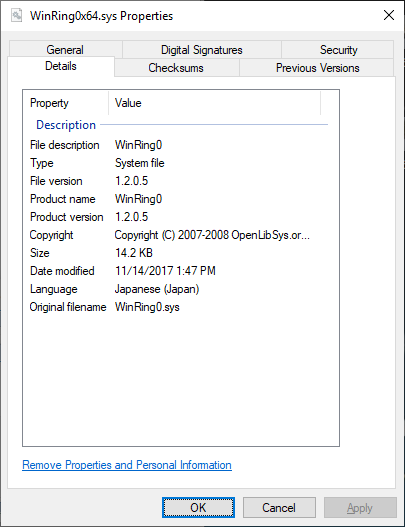Screen dimensions: 405x527
Task: Click the OK button
Action: (x=198, y=508)
